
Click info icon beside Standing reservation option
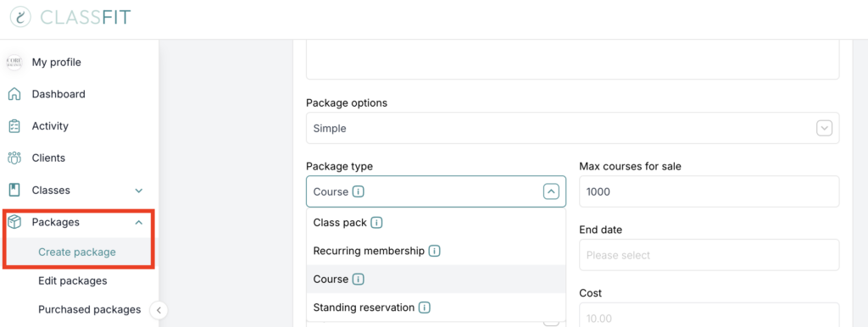[425, 308]
